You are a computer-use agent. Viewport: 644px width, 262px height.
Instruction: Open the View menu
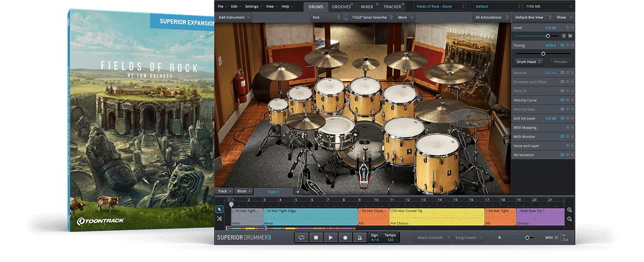coord(271,6)
